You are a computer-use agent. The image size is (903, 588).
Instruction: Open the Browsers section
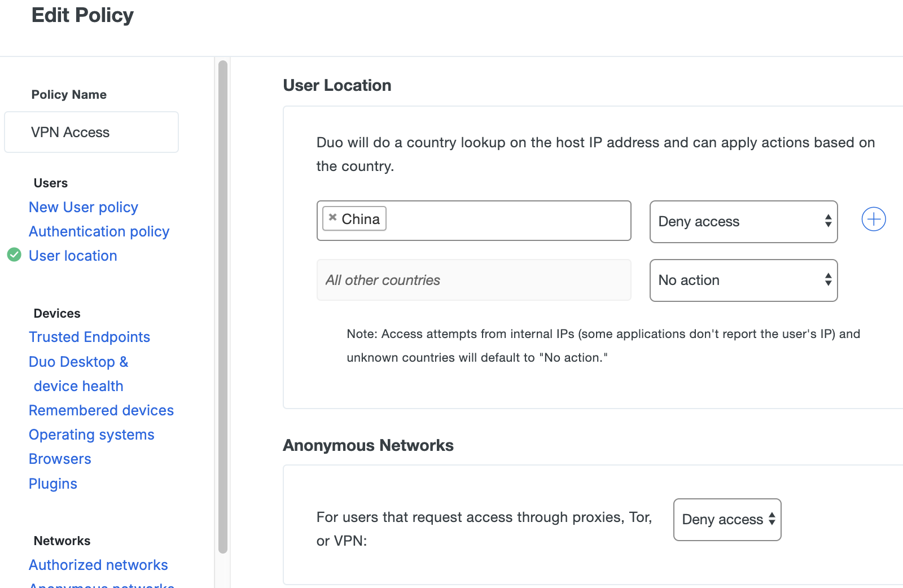(x=59, y=459)
